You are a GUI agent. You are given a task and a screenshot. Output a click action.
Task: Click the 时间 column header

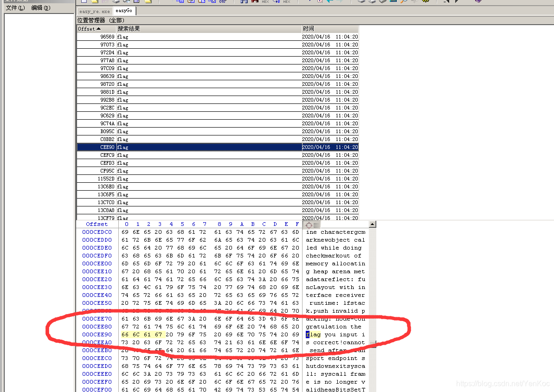[330, 29]
